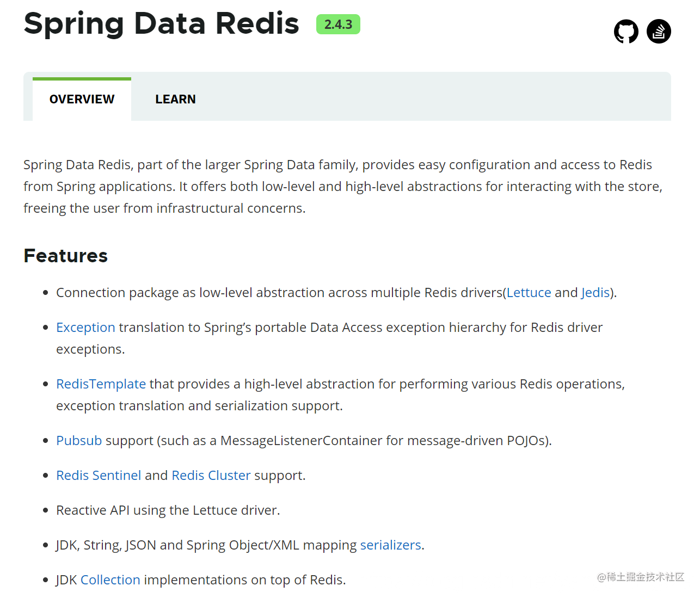The height and width of the screenshot is (598, 700).
Task: Click the Pubsub support link
Action: 78,440
